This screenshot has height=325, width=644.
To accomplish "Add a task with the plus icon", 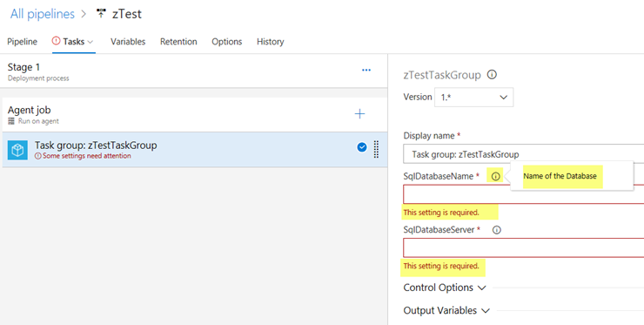I will click(x=359, y=114).
